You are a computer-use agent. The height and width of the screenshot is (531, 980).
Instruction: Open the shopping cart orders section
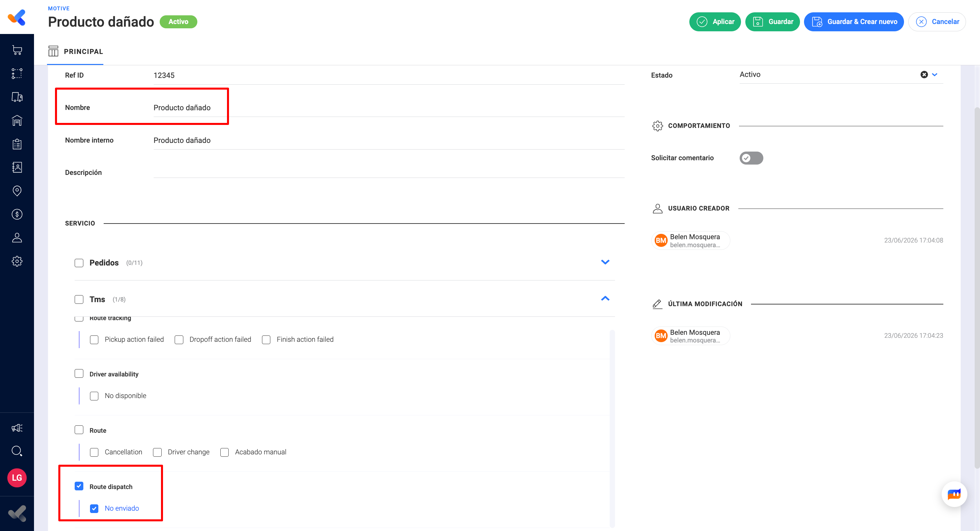pyautogui.click(x=17, y=50)
